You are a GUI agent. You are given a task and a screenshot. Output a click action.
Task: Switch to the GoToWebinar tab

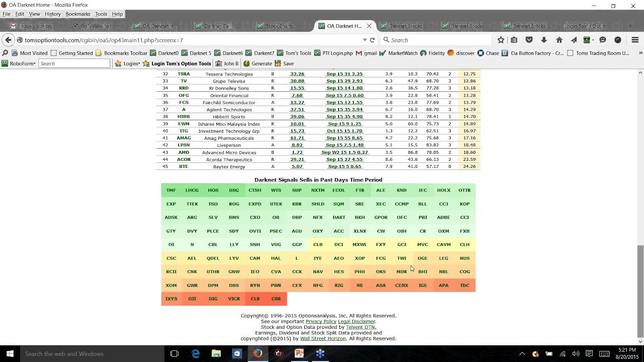94,26
